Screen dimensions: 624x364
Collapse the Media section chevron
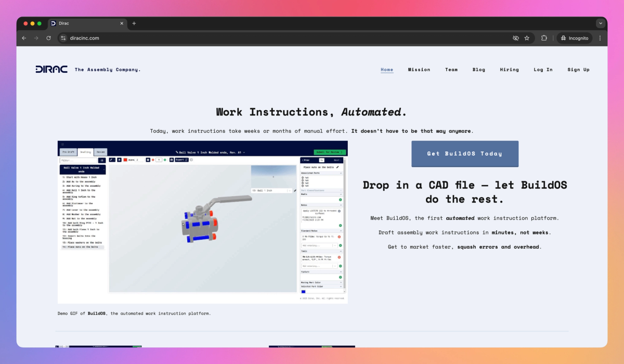click(341, 194)
